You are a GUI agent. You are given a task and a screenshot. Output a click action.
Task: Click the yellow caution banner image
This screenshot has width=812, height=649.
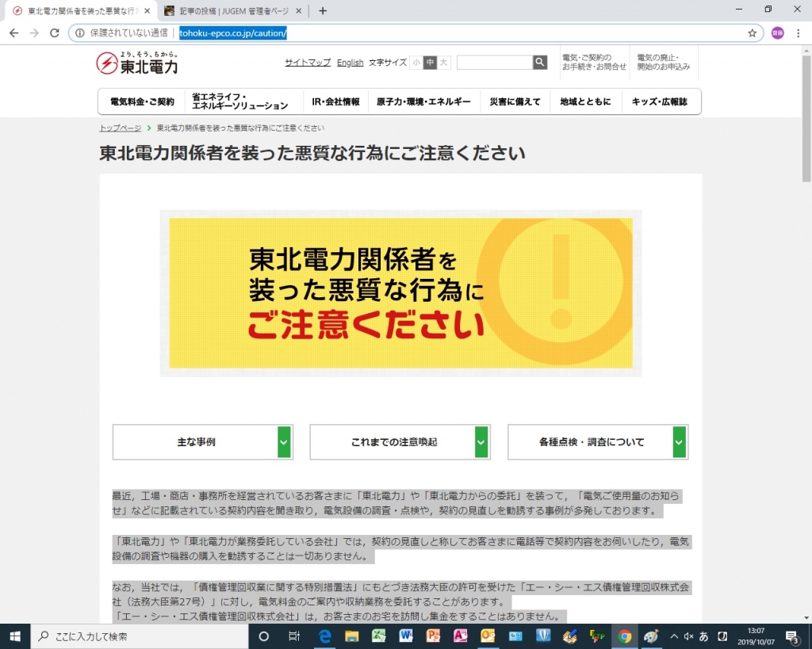point(400,293)
